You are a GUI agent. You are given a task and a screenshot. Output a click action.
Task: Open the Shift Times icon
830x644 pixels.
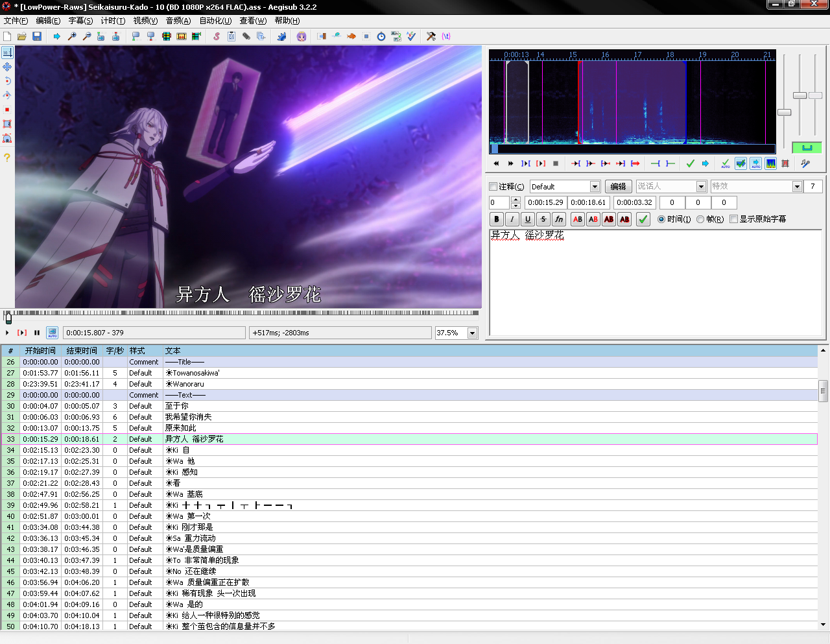click(322, 36)
